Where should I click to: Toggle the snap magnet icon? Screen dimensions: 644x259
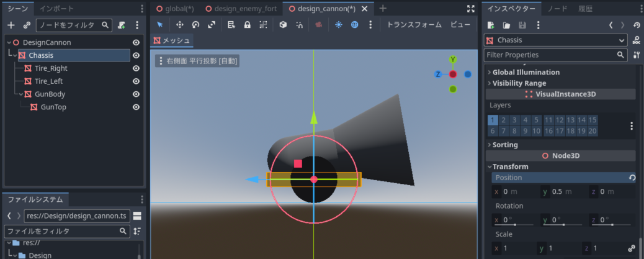tap(300, 25)
